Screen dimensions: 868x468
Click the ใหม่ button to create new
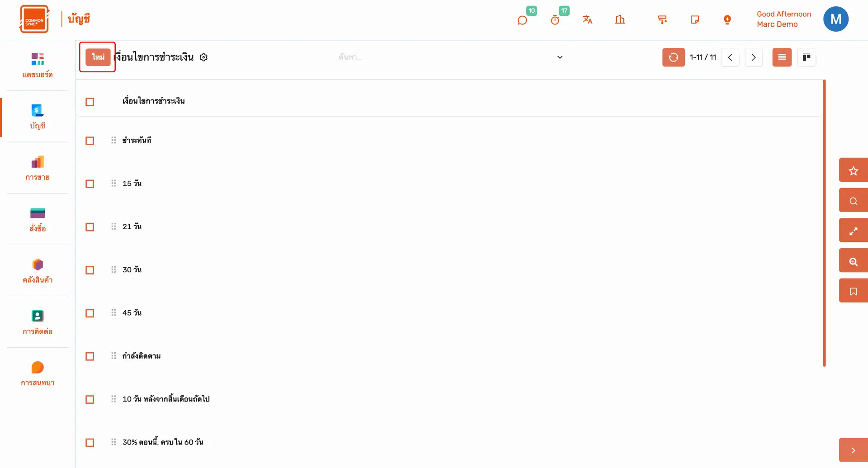pos(98,57)
